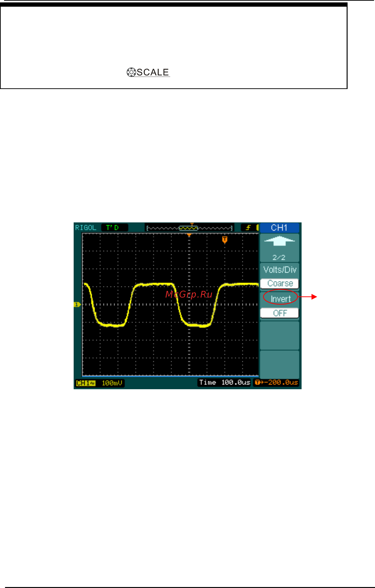The image size is (375, 588).
Task: Click the waveform memory position indicator
Action: [x=189, y=228]
